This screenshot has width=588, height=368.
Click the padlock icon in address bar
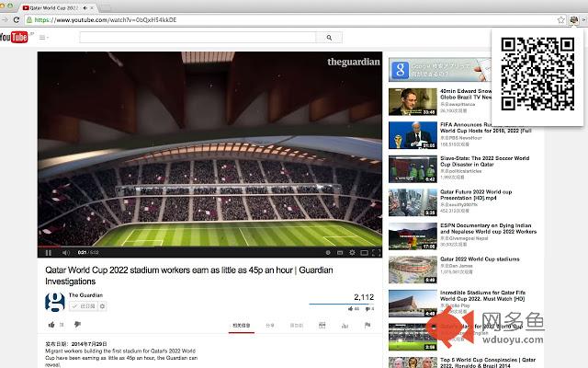tap(29, 20)
